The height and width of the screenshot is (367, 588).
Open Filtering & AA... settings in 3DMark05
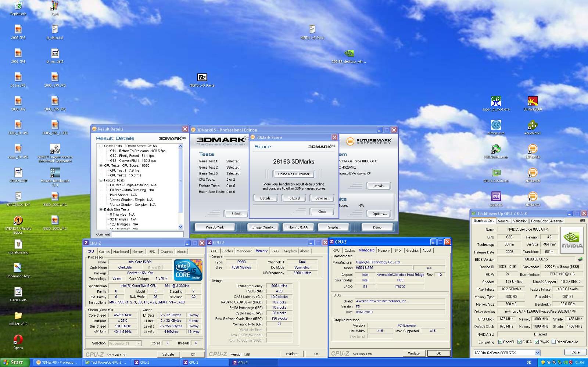coord(299,227)
